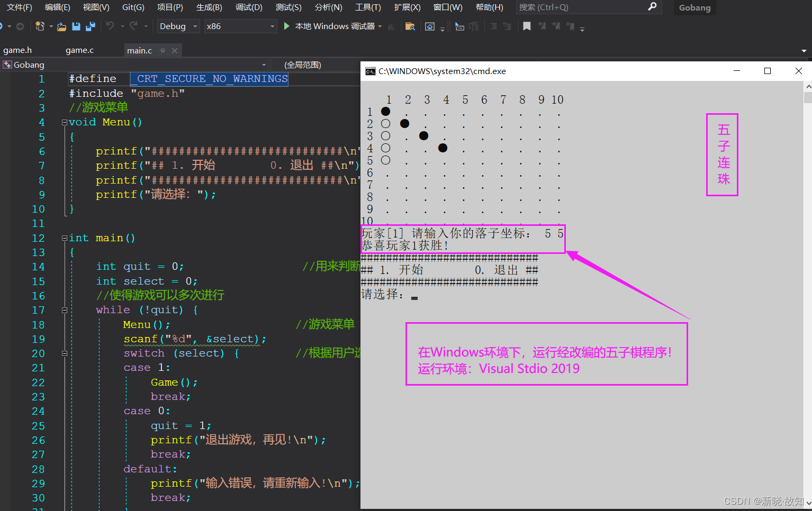Open the 扩展(X) menu
The image size is (812, 511).
tap(407, 7)
